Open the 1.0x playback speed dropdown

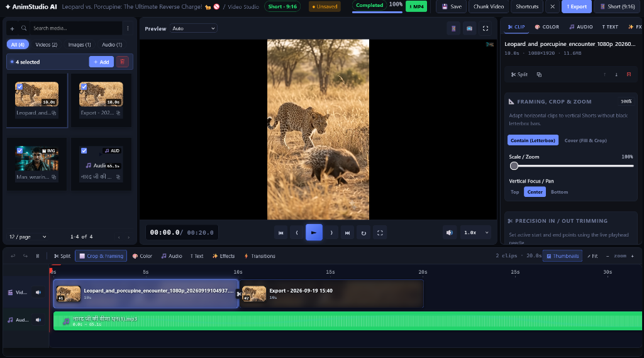pyautogui.click(x=476, y=233)
